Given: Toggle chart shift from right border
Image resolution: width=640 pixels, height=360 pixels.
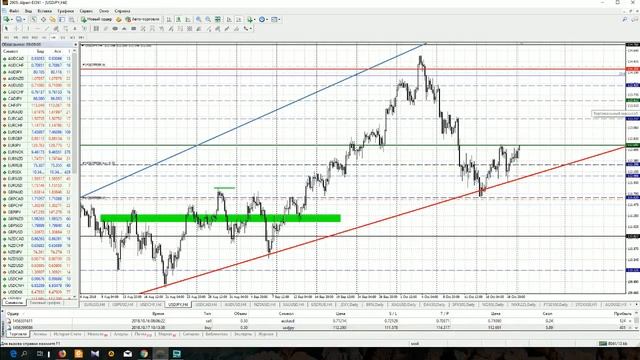Looking at the screenshot, I should (239, 19).
